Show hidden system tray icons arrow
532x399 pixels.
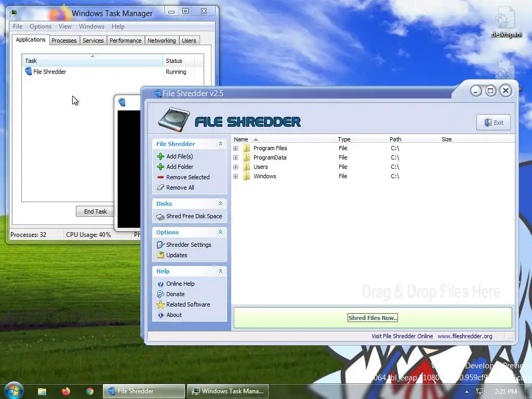(x=467, y=392)
